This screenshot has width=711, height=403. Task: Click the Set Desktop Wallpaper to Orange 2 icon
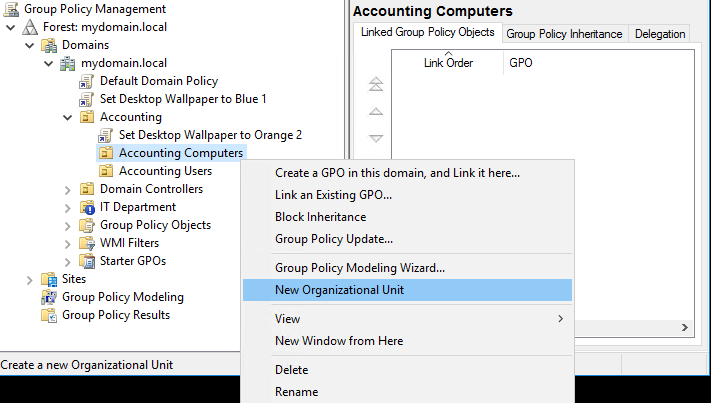click(106, 136)
